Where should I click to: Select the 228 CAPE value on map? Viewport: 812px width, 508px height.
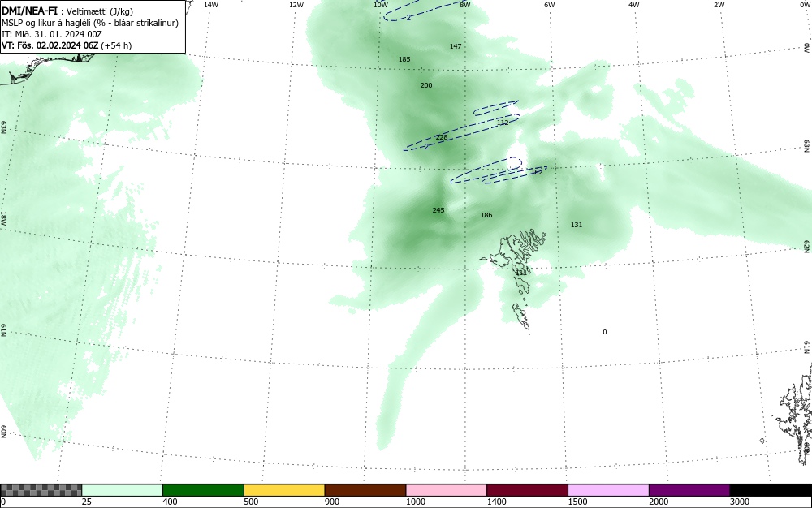click(442, 138)
